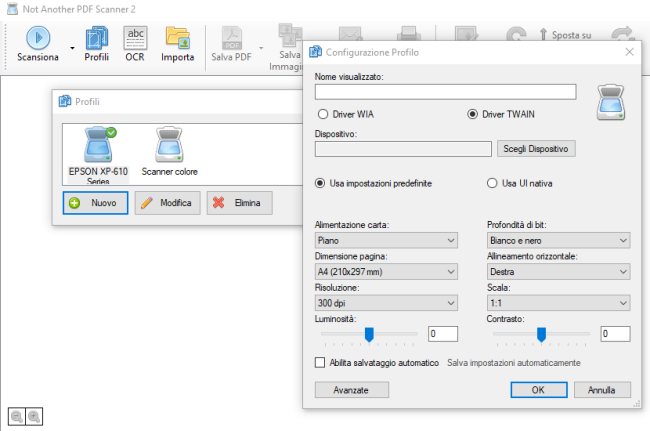Viewport: 650px width, 431px height.
Task: Open the Profili toolbar icon
Action: point(96,38)
